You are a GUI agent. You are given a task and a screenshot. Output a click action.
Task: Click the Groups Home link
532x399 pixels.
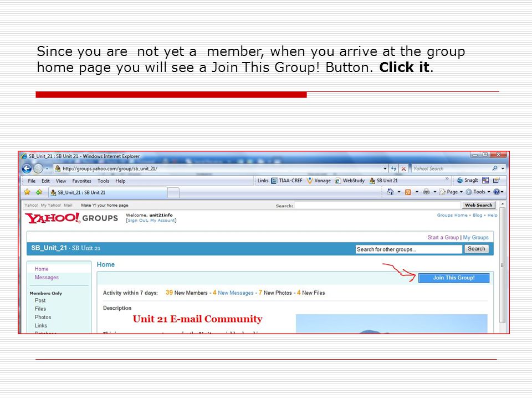pos(452,215)
